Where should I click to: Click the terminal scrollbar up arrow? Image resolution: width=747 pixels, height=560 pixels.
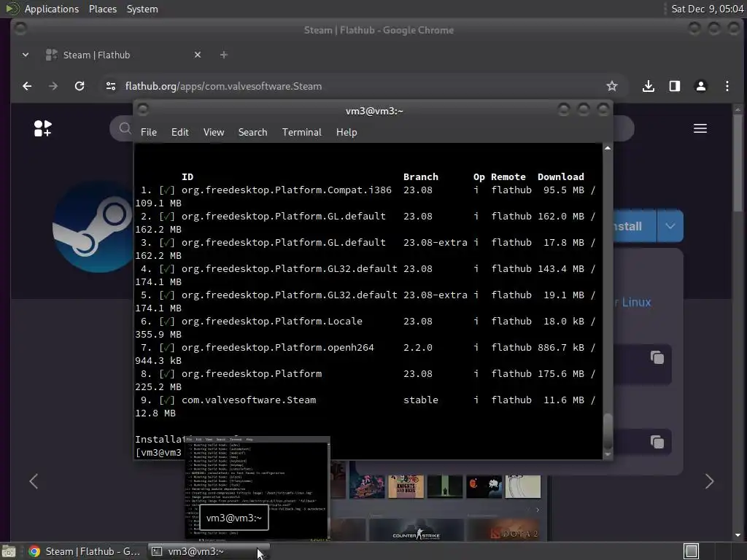[x=608, y=148]
